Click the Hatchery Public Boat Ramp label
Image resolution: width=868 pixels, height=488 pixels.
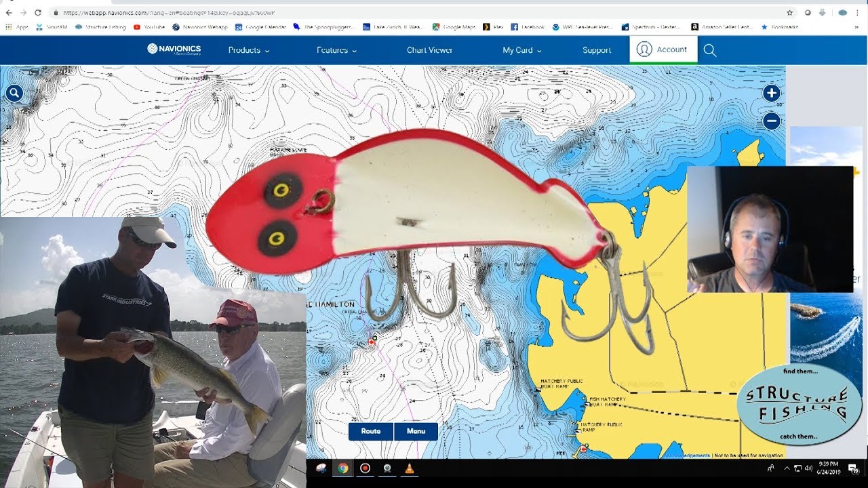561,384
